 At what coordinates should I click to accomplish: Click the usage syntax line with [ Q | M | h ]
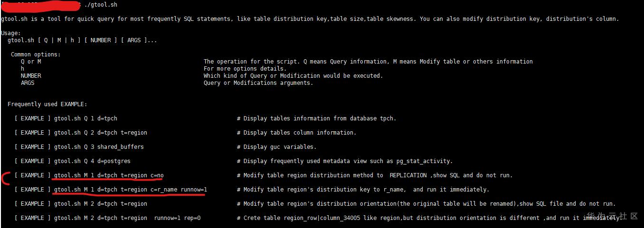coord(82,40)
